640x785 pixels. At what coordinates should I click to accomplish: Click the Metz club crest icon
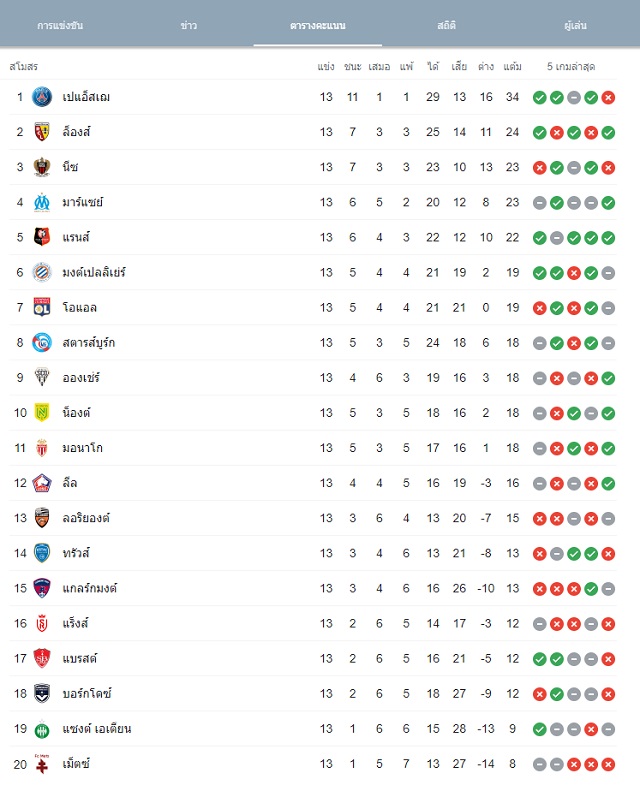coord(42,764)
